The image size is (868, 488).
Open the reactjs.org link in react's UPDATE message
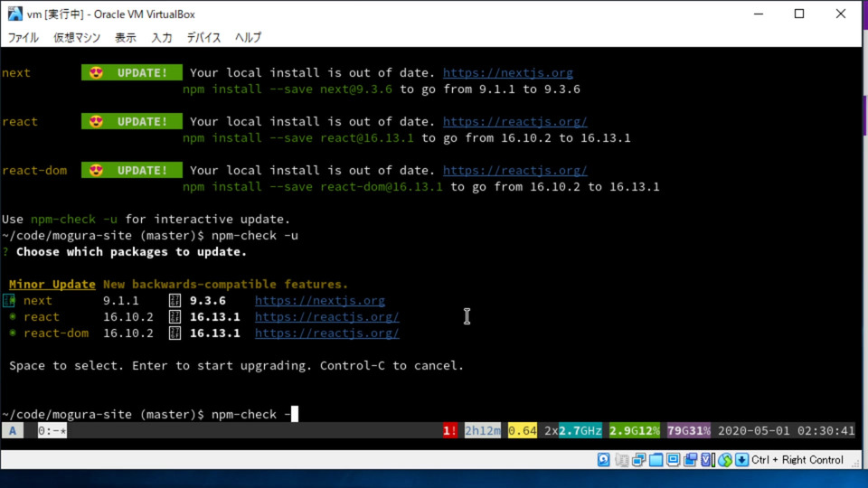click(514, 122)
